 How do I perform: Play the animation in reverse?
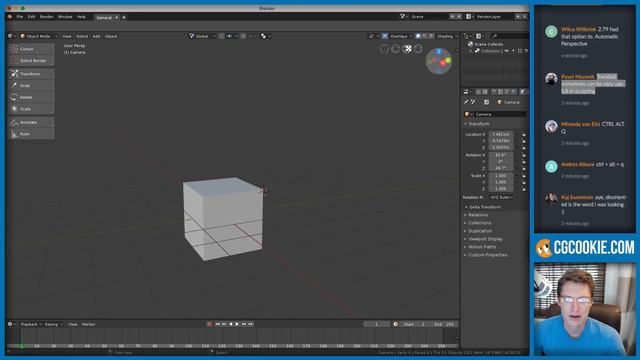pos(231,324)
